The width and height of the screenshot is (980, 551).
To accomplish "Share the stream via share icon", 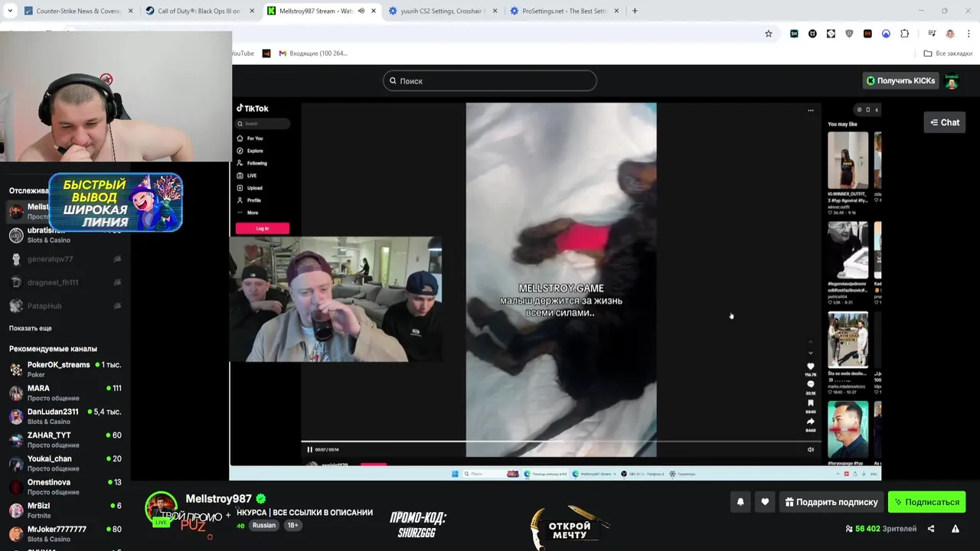I will pos(931,529).
